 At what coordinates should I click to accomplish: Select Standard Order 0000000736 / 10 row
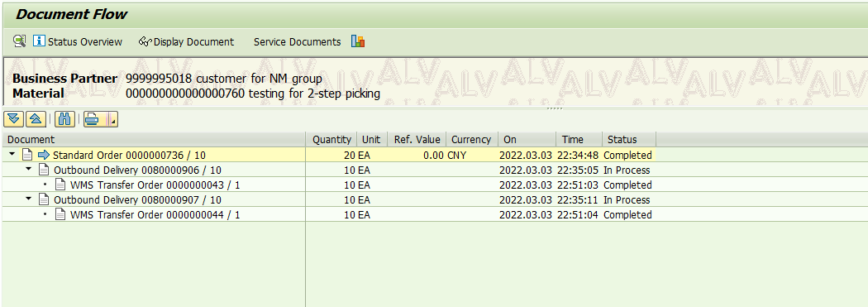tap(129, 156)
